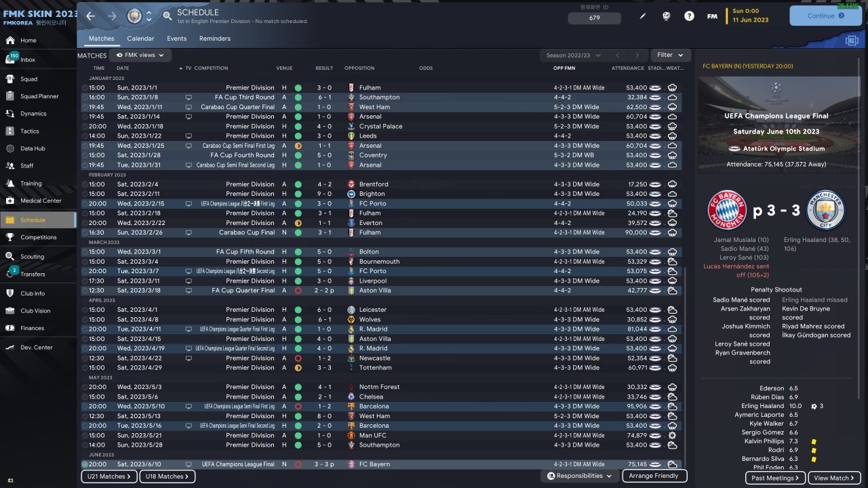Go to the next season arrow
Viewport: 868px width, 488px height.
(x=637, y=56)
